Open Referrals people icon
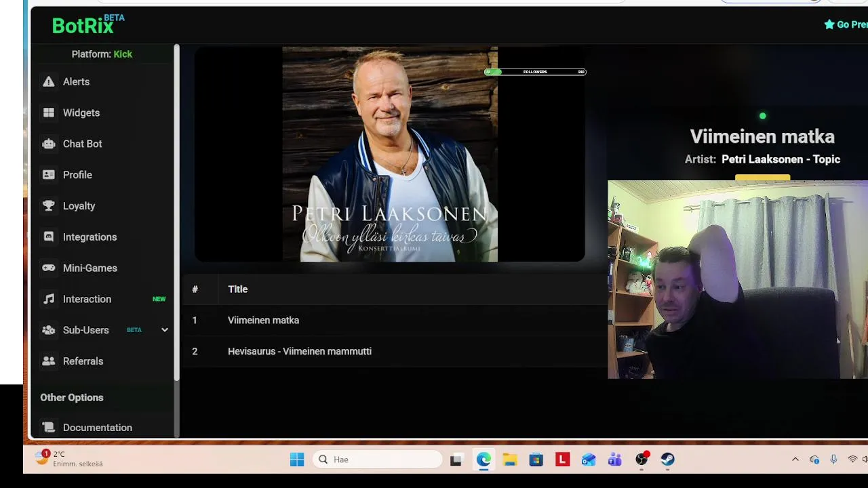Screen dimensions: 868x488 [48, 361]
